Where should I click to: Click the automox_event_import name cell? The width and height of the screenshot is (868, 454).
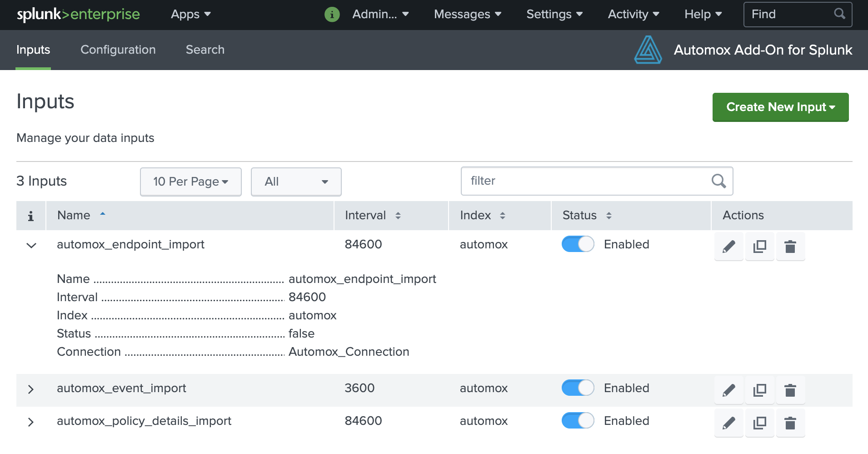click(121, 388)
